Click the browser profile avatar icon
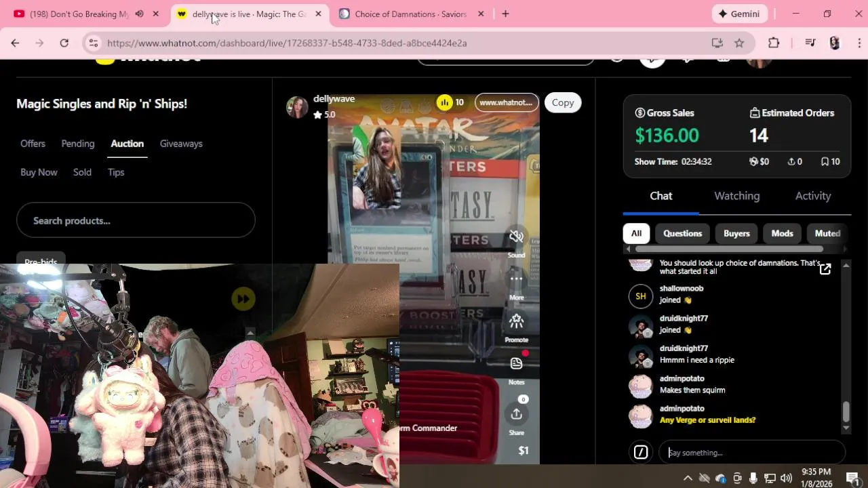This screenshot has height=488, width=868. coord(835,43)
